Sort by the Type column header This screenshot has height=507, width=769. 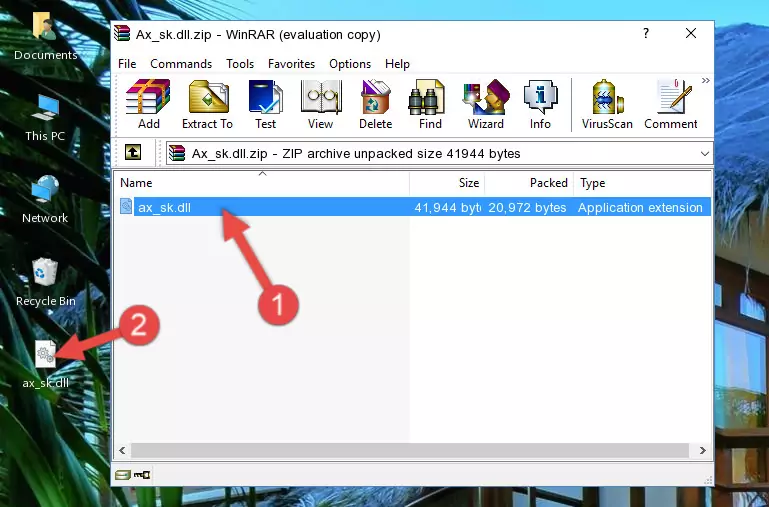642,183
